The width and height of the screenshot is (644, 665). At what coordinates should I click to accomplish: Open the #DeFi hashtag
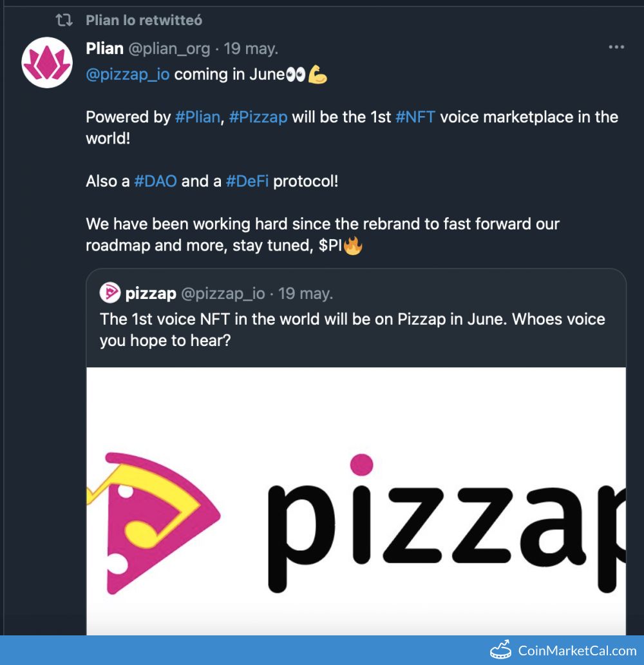click(247, 182)
